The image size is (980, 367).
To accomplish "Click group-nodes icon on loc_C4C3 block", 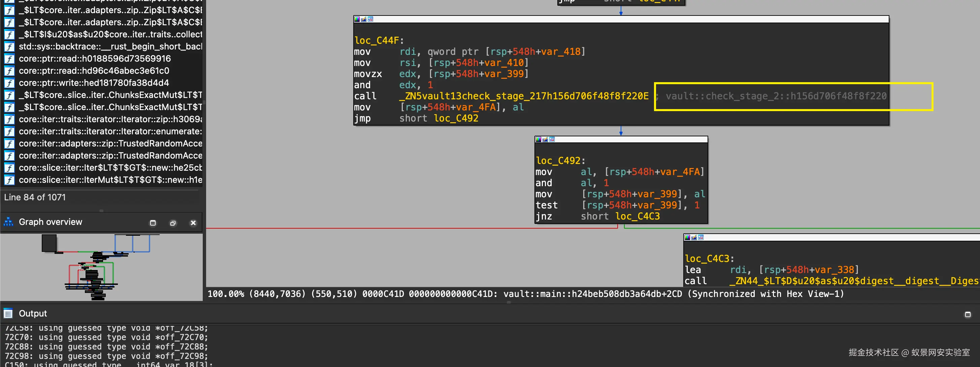I will point(701,237).
